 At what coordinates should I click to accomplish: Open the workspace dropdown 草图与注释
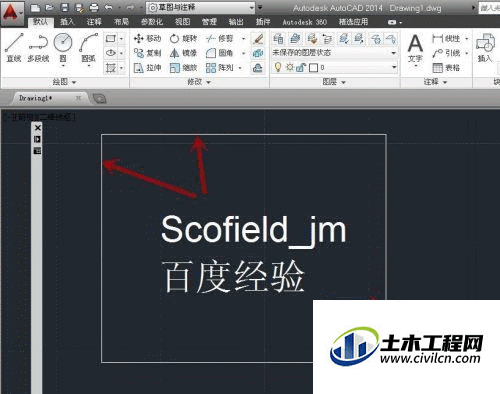(x=200, y=8)
